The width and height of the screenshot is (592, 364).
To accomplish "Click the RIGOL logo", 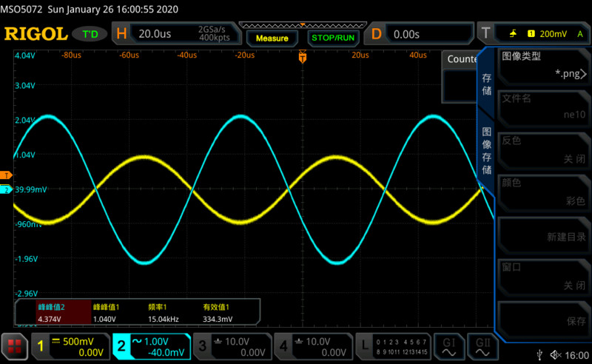I will [x=36, y=34].
